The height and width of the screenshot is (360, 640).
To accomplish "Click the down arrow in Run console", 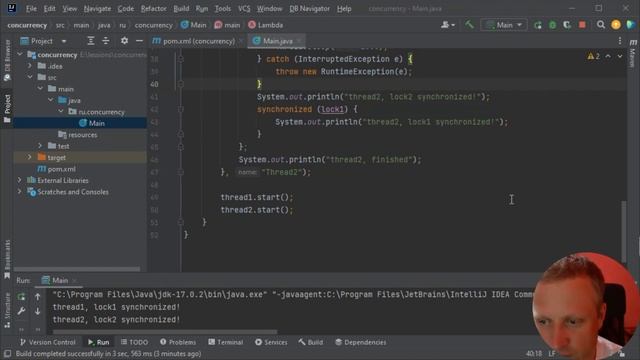I will (x=38, y=311).
